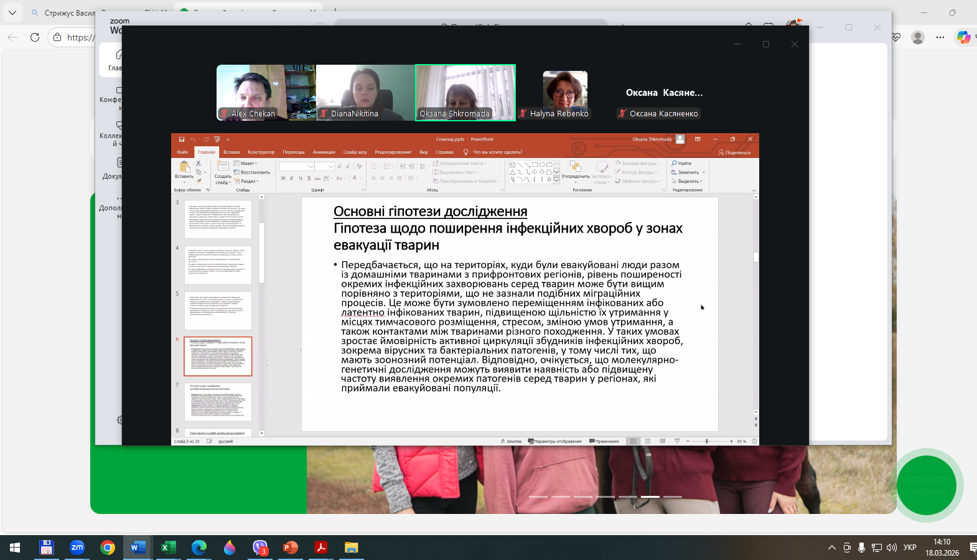The width and height of the screenshot is (977, 560).
Task: Toggle Comments (Примечания) pane in status bar
Action: click(x=604, y=441)
